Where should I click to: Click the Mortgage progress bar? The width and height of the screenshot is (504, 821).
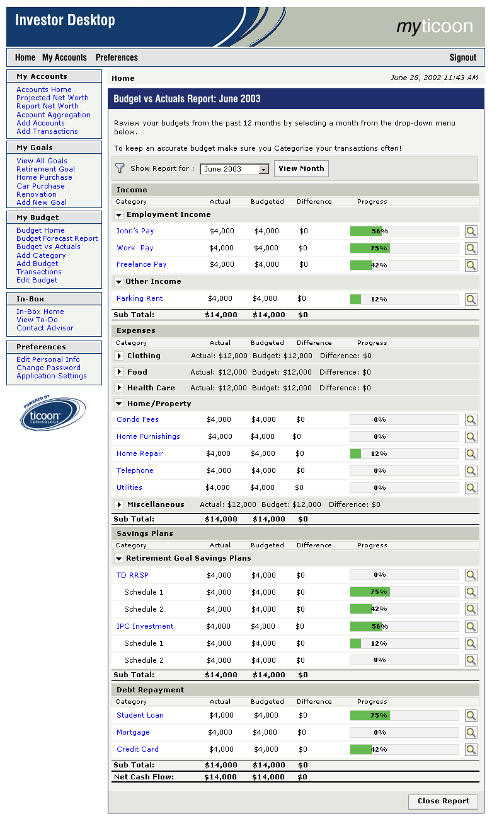404,733
